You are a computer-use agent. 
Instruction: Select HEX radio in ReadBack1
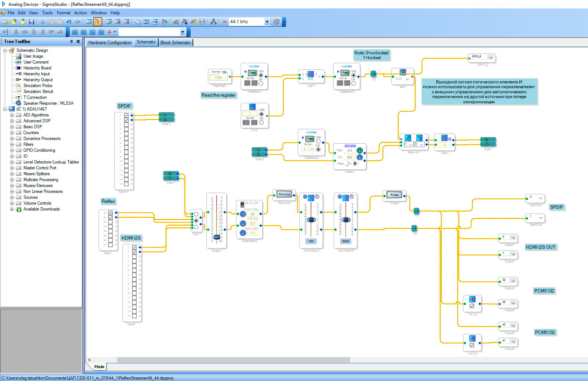click(261, 75)
